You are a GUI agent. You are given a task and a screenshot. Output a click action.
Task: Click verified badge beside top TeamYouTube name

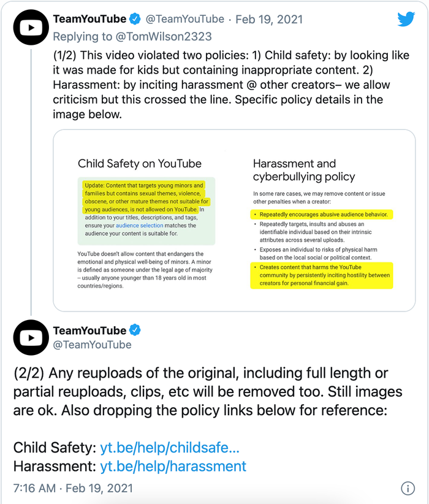pyautogui.click(x=135, y=19)
